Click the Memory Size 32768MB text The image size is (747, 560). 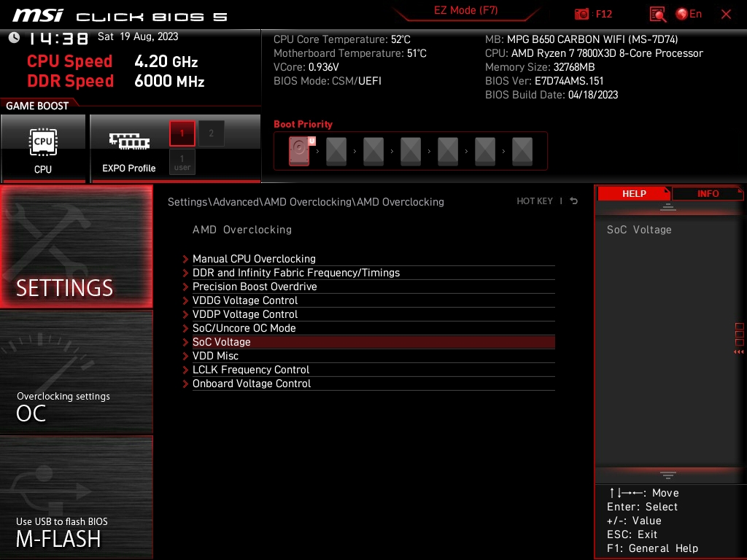[x=540, y=67]
